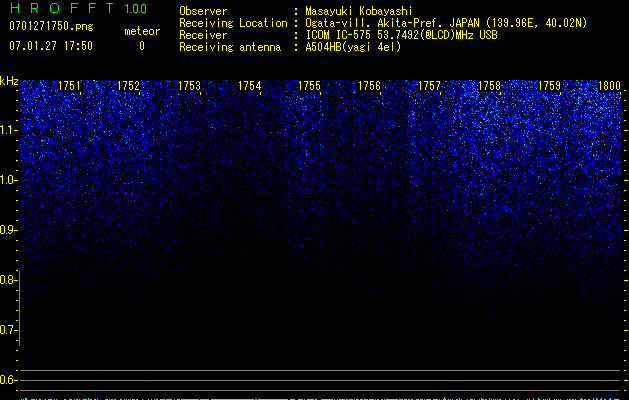Click the 0.7 frequency axis value

tap(8, 330)
